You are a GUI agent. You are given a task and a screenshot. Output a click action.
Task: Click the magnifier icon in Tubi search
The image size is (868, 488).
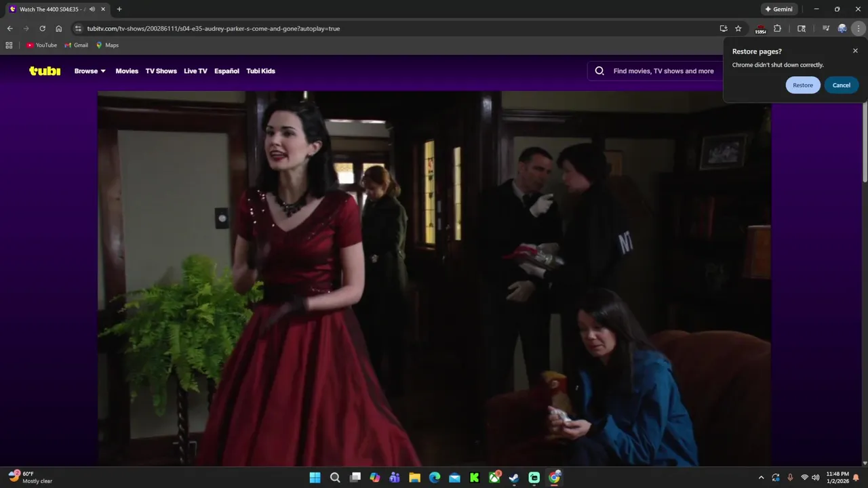click(599, 70)
